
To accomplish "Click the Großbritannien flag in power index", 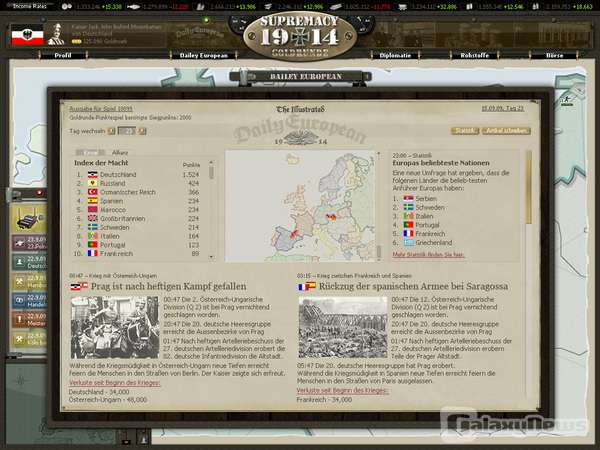I will (x=93, y=218).
